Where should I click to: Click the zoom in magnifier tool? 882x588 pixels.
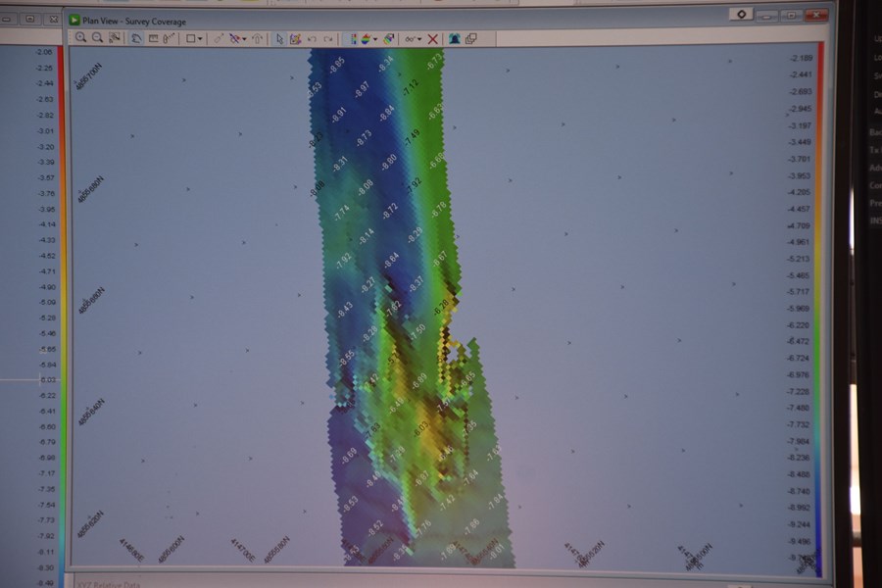[81, 38]
